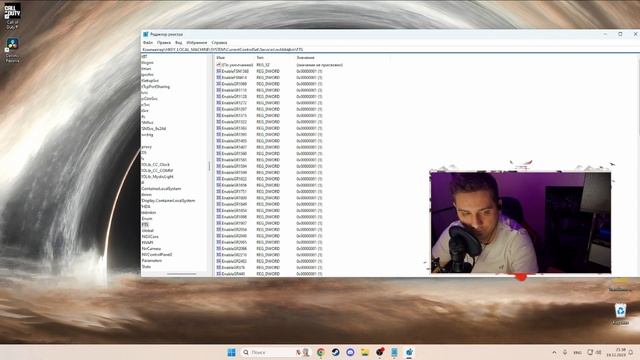The image size is (640, 360).
Task: Select the NvCamera key in the tree
Action: (x=151, y=248)
